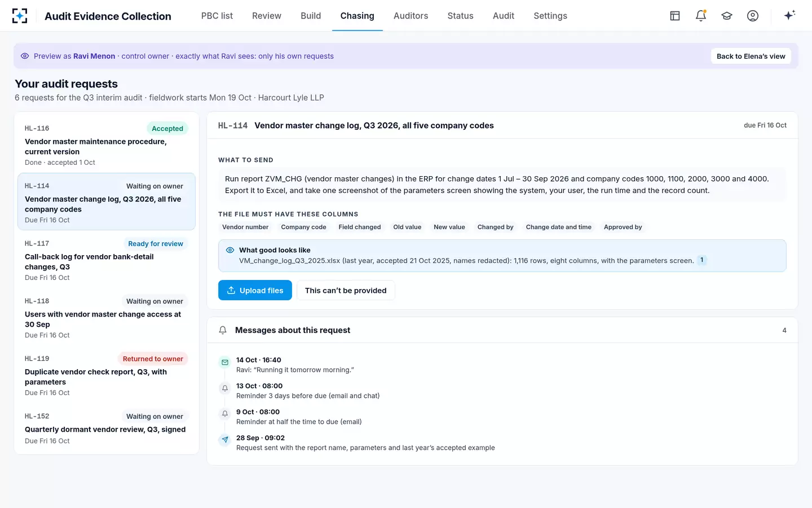Go to the Build tab

[311, 16]
